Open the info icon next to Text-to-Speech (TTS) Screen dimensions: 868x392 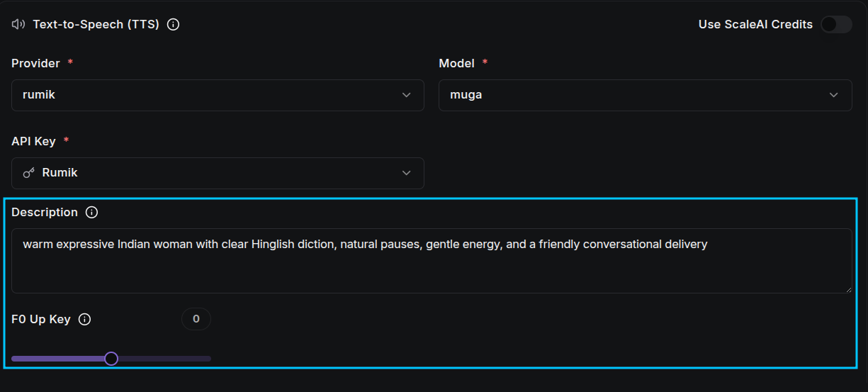173,24
